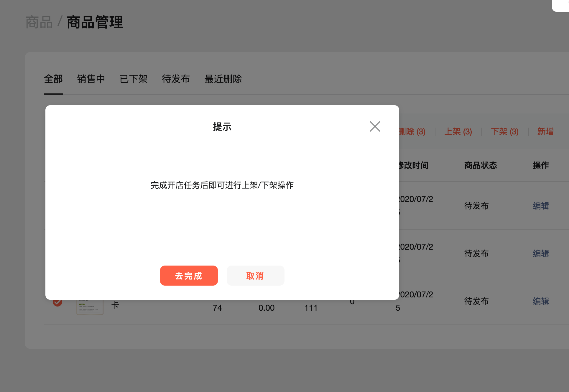
Task: Click the 操作 column header
Action: 541,165
